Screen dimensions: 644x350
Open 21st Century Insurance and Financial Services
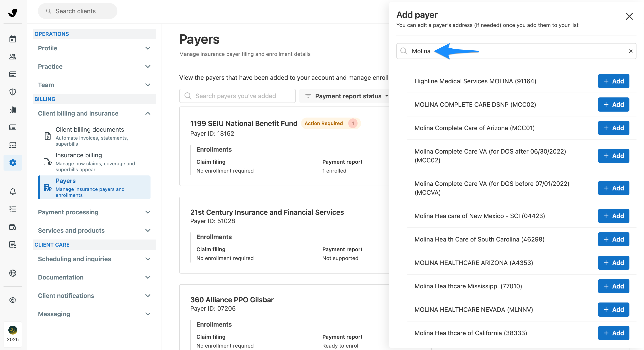click(267, 212)
